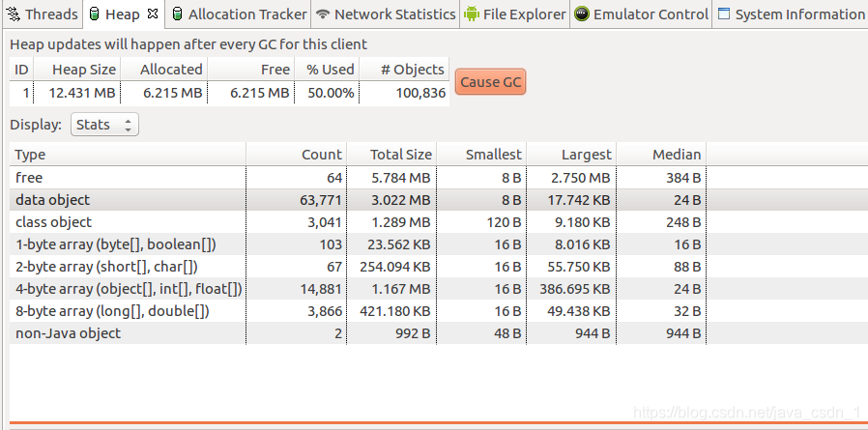
Task: Click the largest value '2.750 MB'
Action: 582,178
